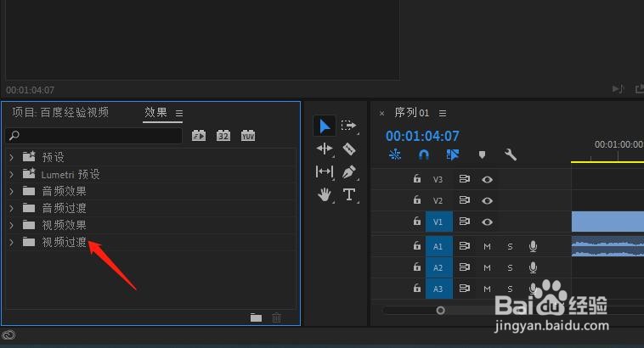
Task: Select the Selection arrow tool
Action: [325, 126]
